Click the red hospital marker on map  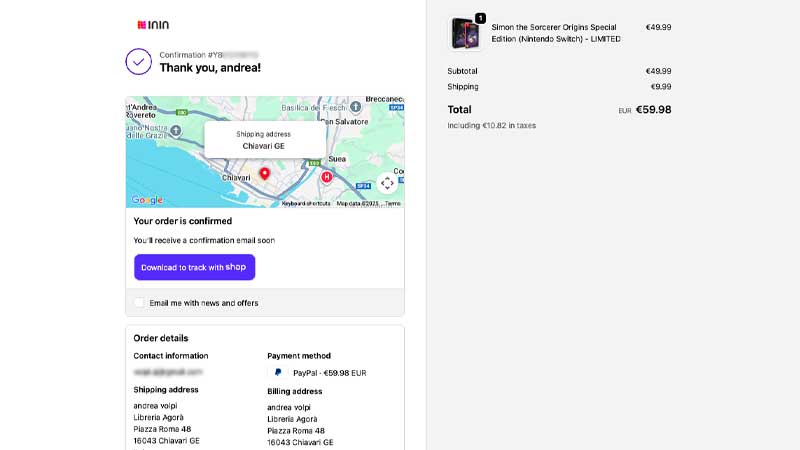pyautogui.click(x=326, y=177)
